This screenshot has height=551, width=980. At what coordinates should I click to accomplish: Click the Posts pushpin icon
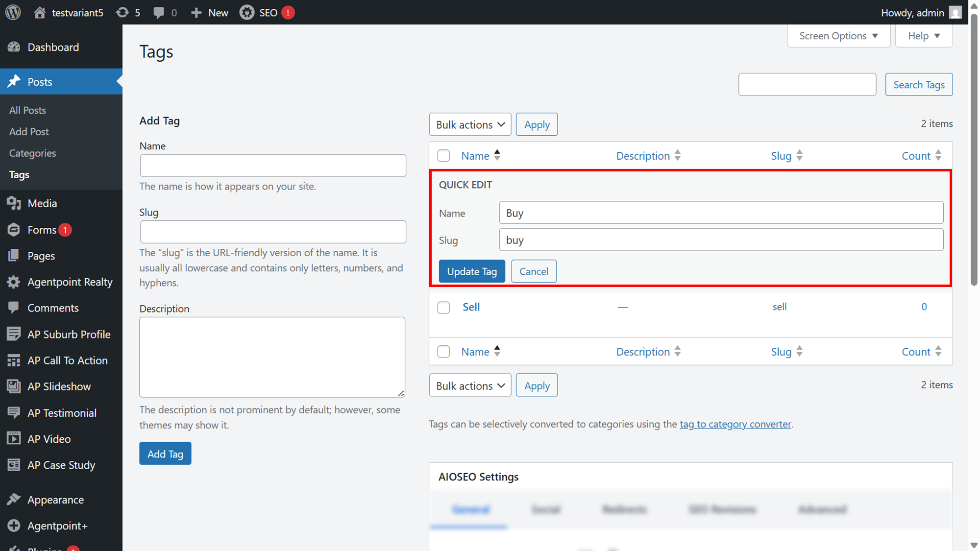coord(14,81)
